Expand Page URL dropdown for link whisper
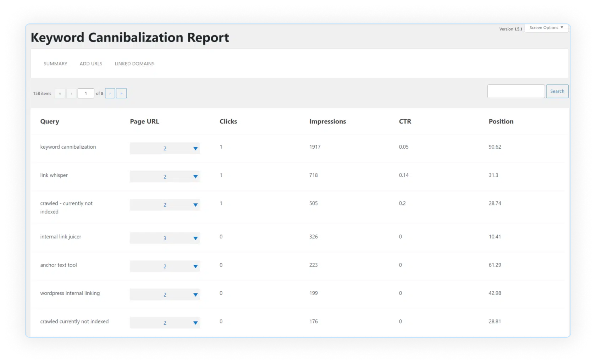The image size is (596, 364). tap(195, 177)
